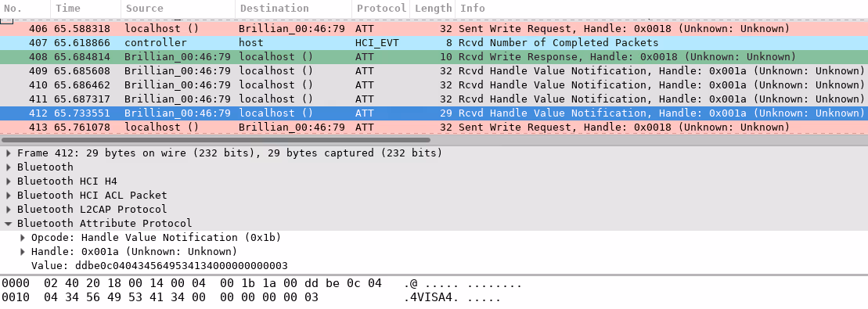Click length 29 in packet 412
Viewport: 868px width, 309px height.
(447, 113)
